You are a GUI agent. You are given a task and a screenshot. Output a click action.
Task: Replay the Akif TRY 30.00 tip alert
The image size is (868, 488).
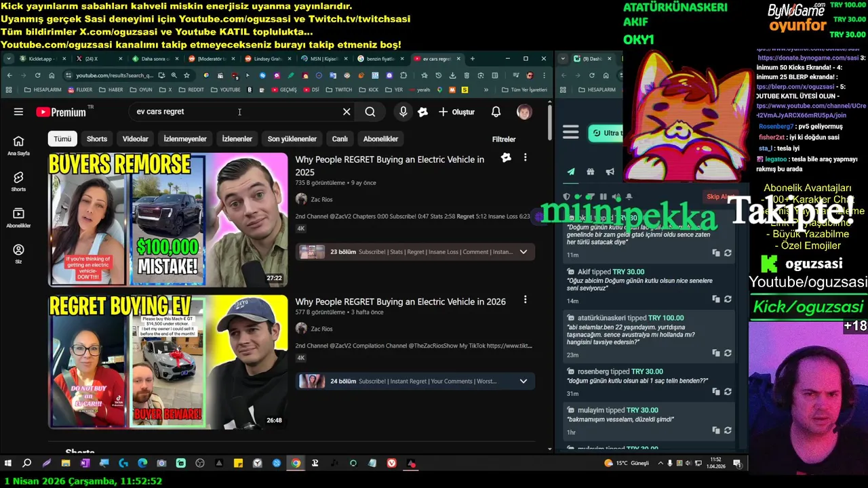[x=728, y=299]
